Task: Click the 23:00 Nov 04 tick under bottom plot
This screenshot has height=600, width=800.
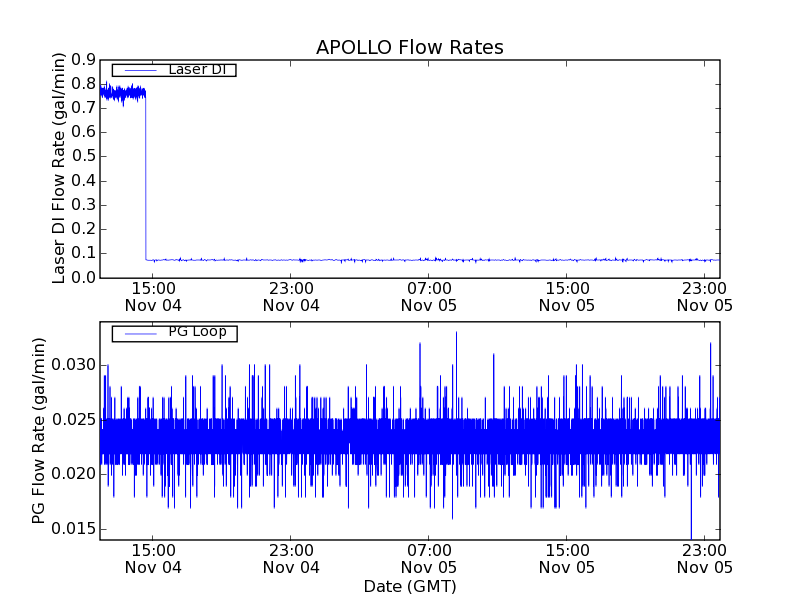Action: [291, 558]
